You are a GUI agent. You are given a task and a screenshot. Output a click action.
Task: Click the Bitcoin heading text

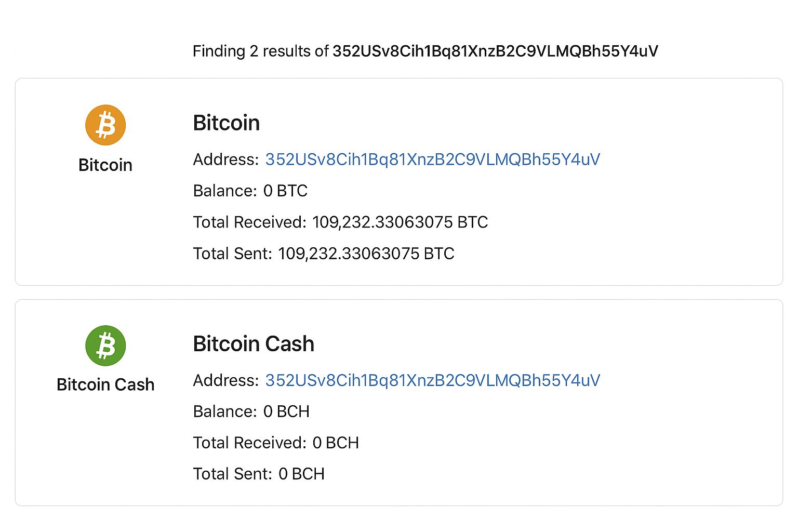pos(227,123)
